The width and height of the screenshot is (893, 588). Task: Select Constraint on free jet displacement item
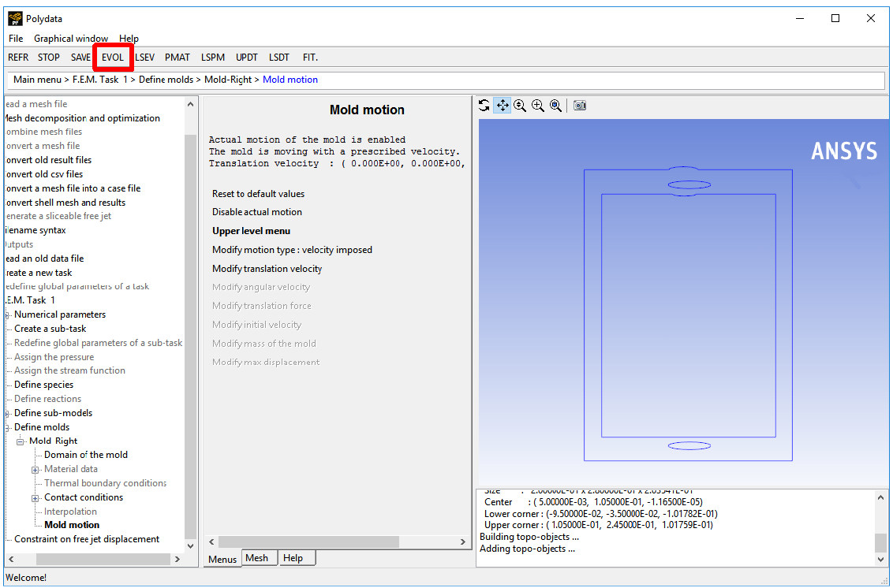87,539
